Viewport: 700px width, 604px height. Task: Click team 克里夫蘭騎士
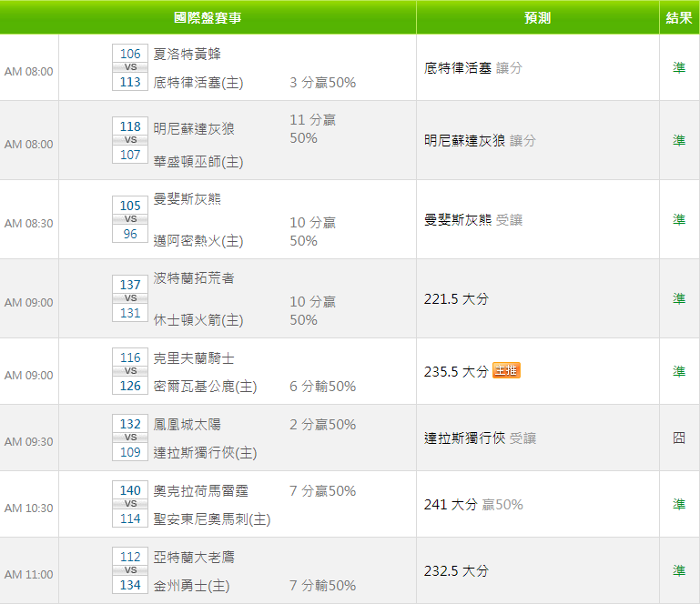click(194, 358)
